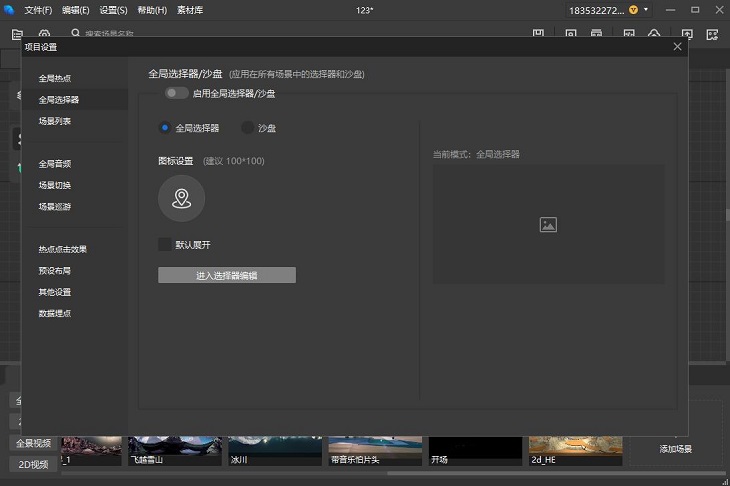
Task: Click the image placeholder icon in preview
Action: coord(548,225)
